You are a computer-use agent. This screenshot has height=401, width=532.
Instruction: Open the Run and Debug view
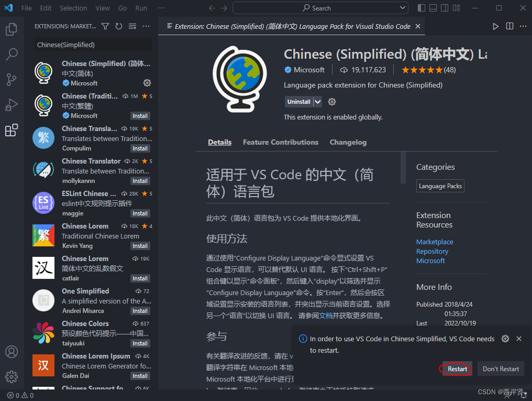[x=12, y=105]
